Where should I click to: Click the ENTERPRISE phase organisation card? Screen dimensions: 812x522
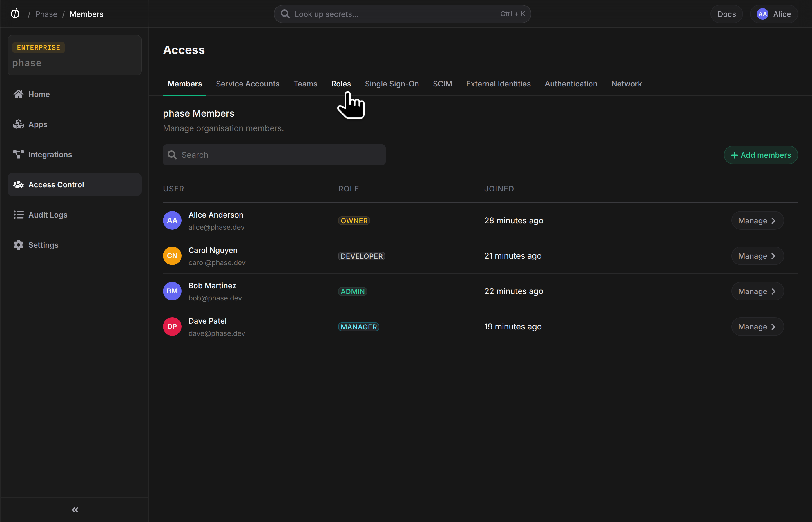74,55
